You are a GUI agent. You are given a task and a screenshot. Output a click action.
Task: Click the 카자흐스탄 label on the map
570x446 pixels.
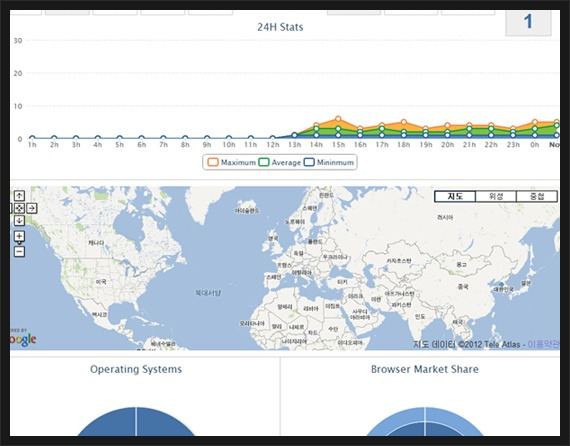pyautogui.click(x=398, y=261)
